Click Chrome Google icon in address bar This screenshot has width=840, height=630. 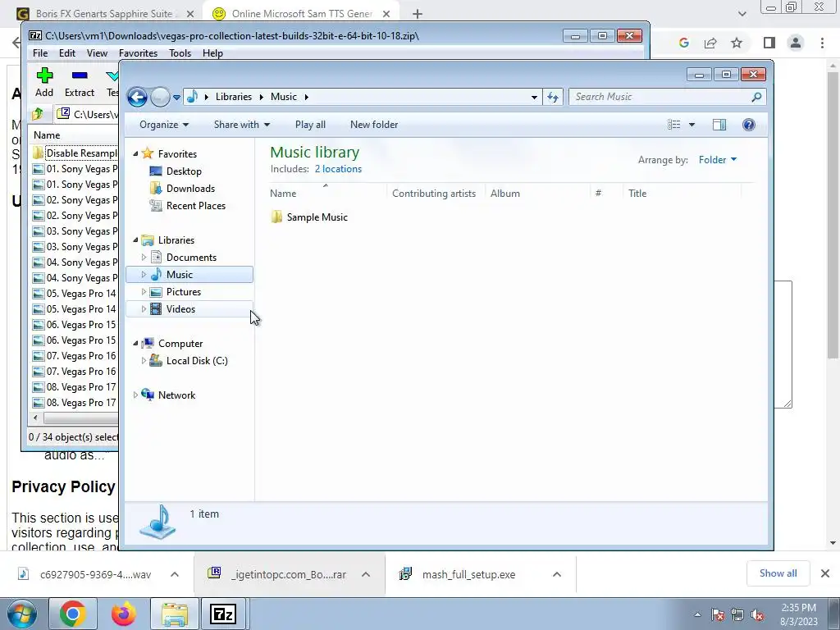pyautogui.click(x=683, y=43)
